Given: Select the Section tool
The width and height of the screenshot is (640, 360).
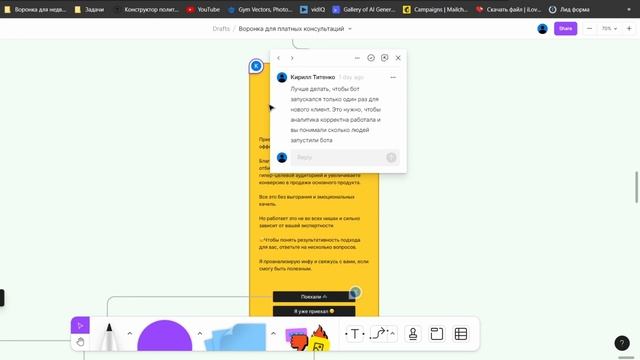Looking at the screenshot, I should coord(437,334).
